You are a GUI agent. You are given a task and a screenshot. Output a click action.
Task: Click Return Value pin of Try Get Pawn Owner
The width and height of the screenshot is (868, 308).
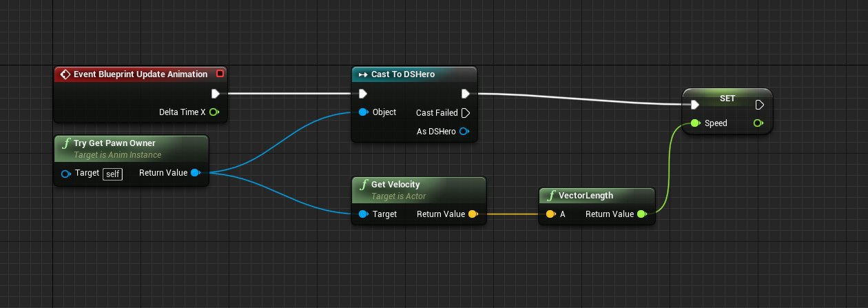point(195,173)
